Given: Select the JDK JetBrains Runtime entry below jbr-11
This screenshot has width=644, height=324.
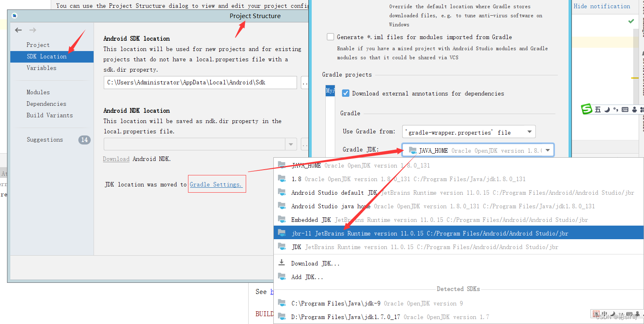Looking at the screenshot, I should pos(458,247).
